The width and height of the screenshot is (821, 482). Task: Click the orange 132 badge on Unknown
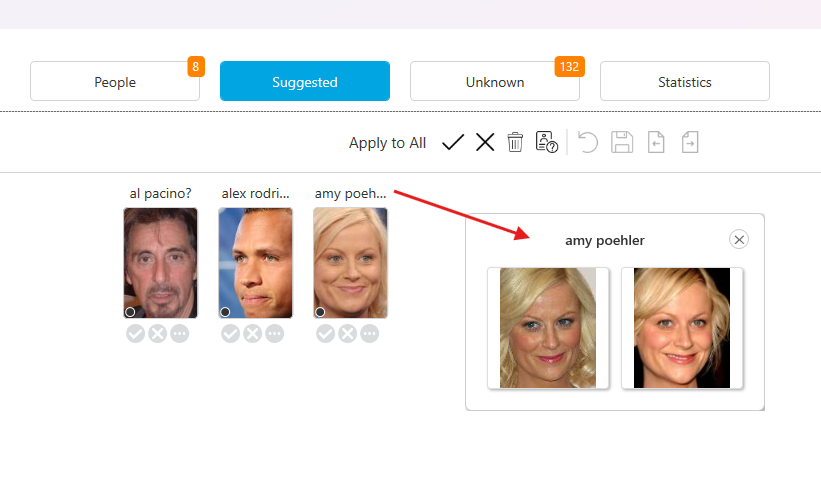[x=569, y=66]
